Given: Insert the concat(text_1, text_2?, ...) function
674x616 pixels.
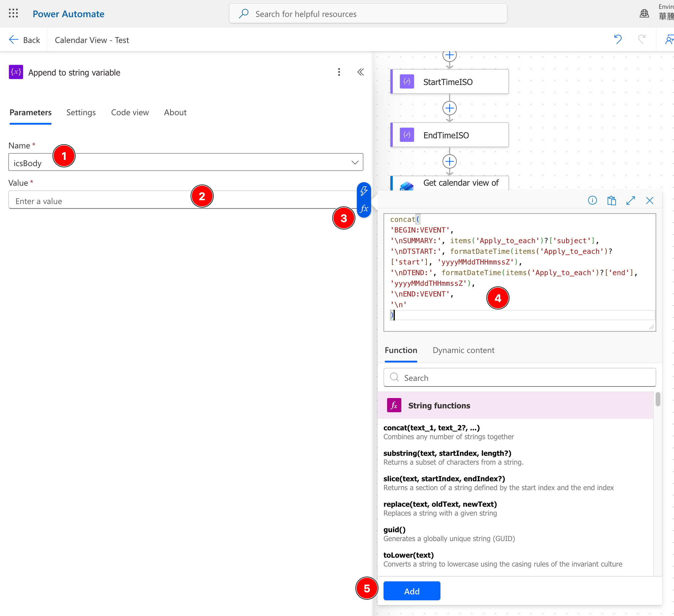Looking at the screenshot, I should (515, 432).
